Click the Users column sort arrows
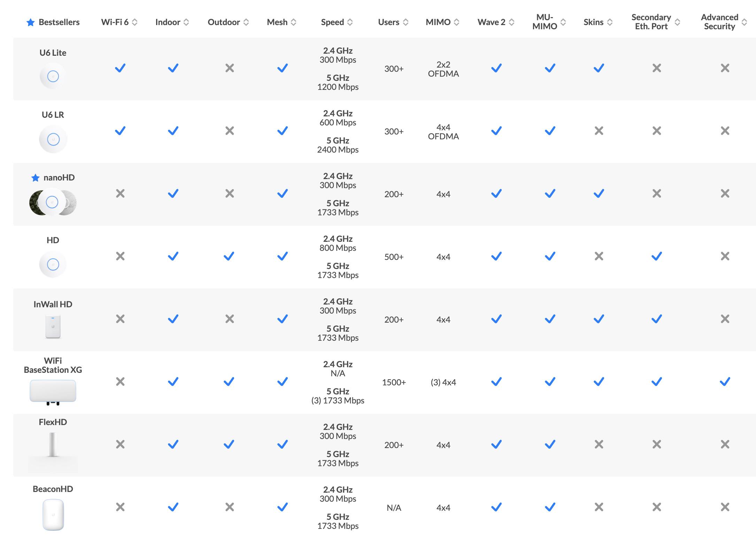This screenshot has width=756, height=547. pos(406,22)
